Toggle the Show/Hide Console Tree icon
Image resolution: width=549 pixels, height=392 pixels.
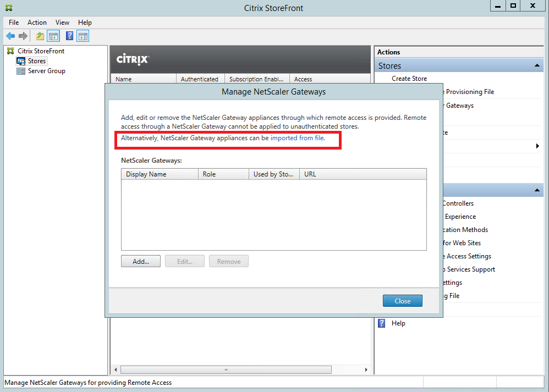(53, 36)
